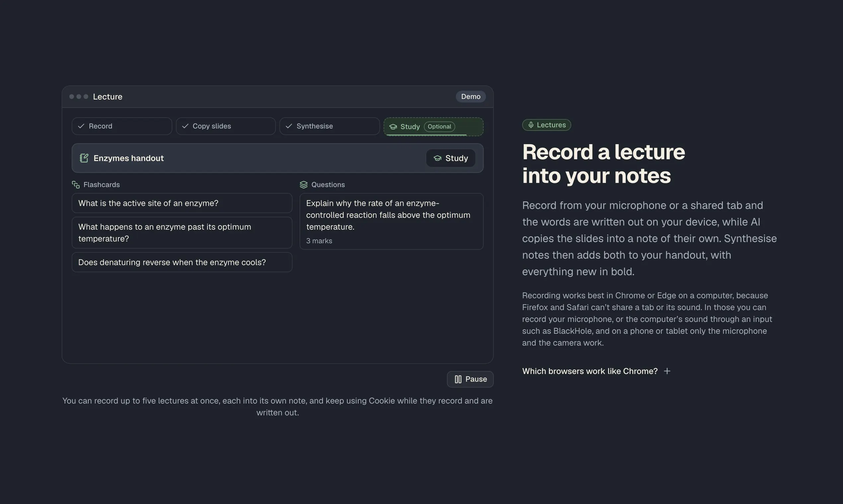This screenshot has height=504, width=843.
Task: Click the Questions stacked layers icon
Action: 304,184
